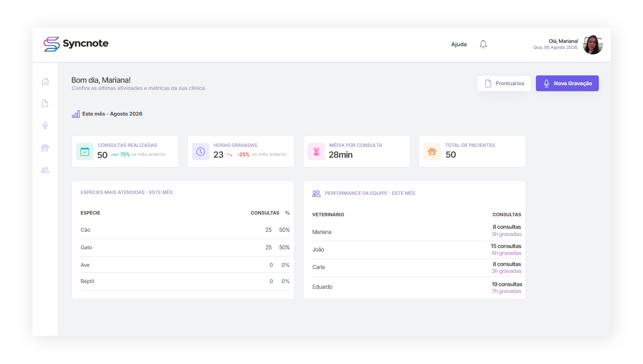This screenshot has height=364, width=643.
Task: Click the Este mês - Agosto 2026 heading
Action: pos(112,114)
